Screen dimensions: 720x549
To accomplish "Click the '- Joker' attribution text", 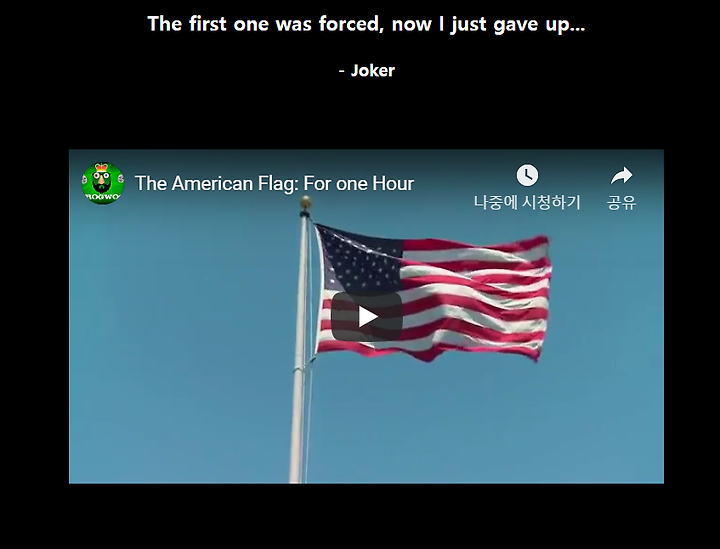I will tap(366, 71).
